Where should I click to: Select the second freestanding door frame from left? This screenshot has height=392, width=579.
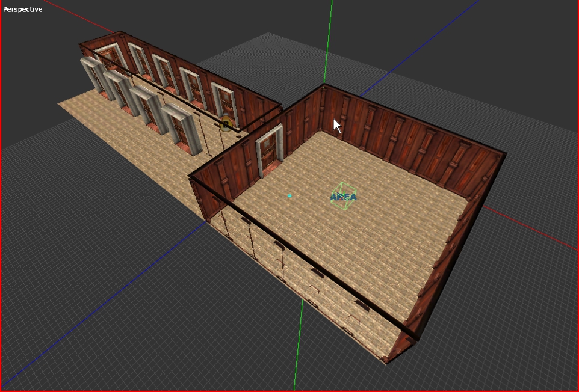click(117, 89)
